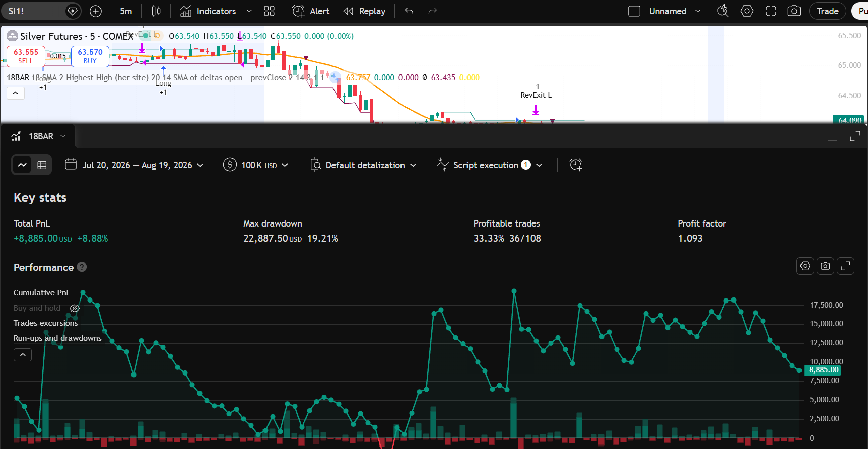Click the 63.555 SELL button
This screenshot has height=449, width=868.
coord(26,56)
